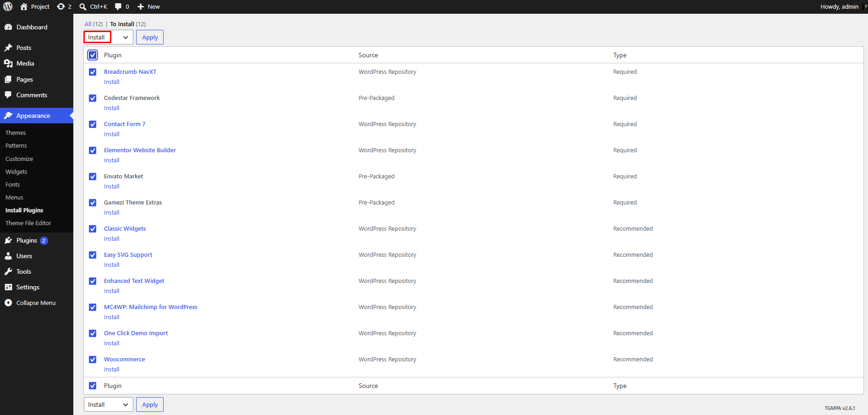
Task: Click the home icon beside Project
Action: (24, 6)
